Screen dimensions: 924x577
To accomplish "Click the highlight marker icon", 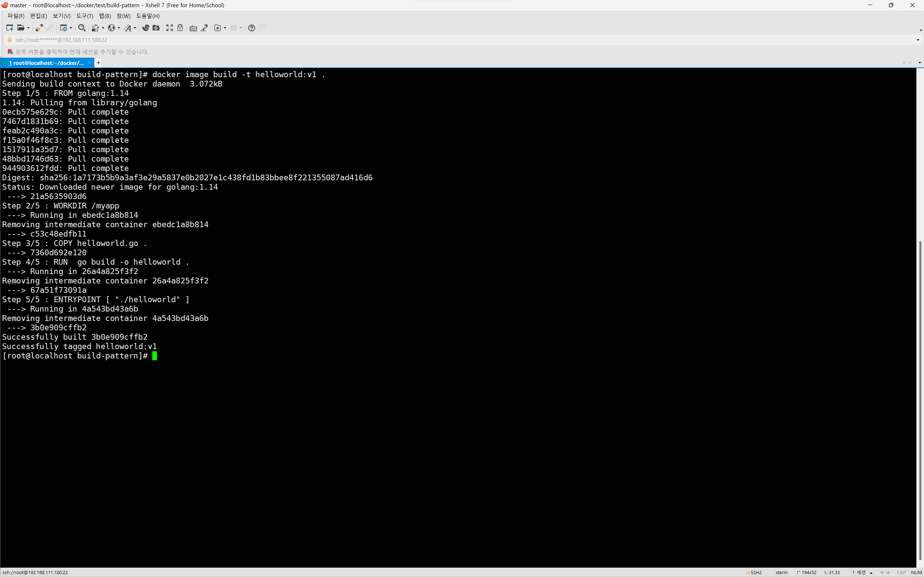I will pyautogui.click(x=204, y=28).
